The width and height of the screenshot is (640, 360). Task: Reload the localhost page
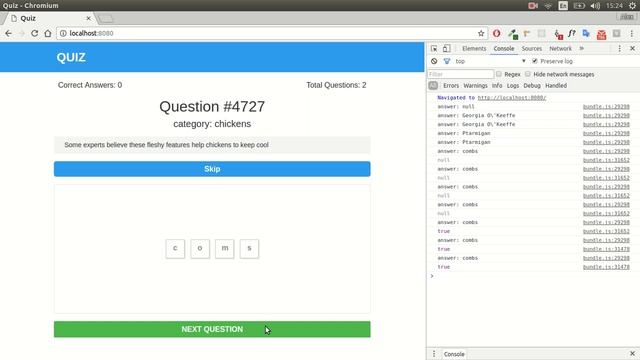[35, 33]
